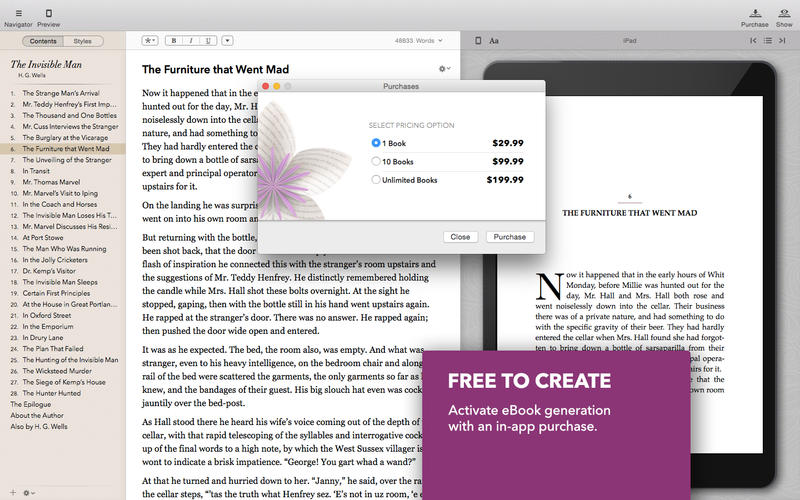Screen dimensions: 800x500
Task: Open chapter Mr. Marvel's Visit to Iping
Action: click(x=61, y=193)
